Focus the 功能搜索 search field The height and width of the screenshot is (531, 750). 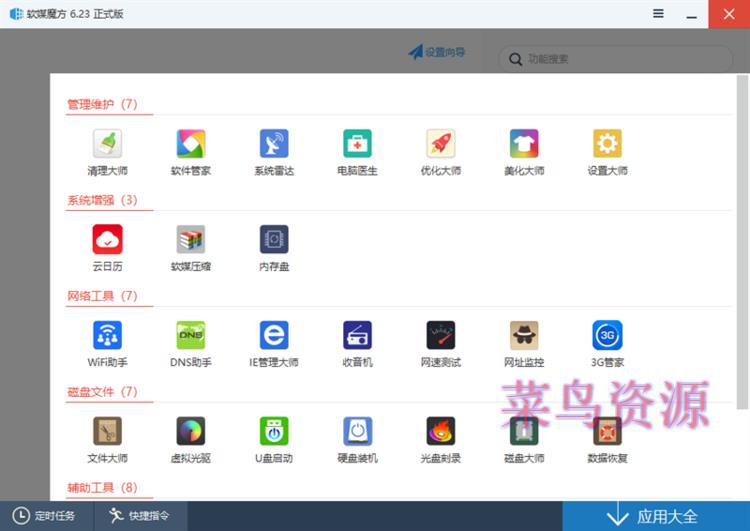615,59
